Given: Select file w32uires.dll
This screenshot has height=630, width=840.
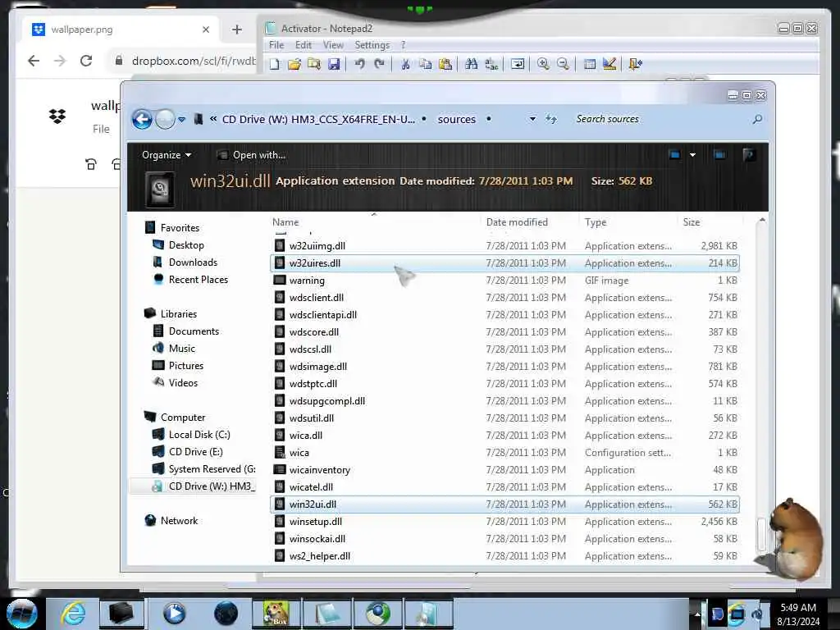Looking at the screenshot, I should (504, 263).
